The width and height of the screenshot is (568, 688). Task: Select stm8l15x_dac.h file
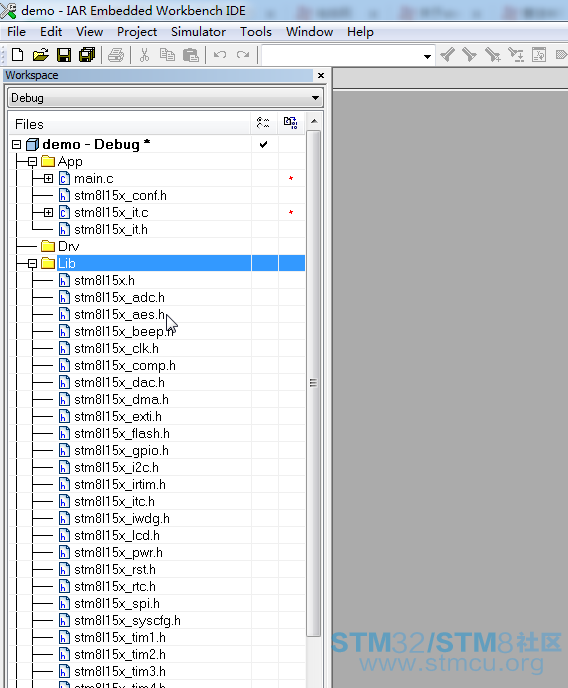coord(119,383)
